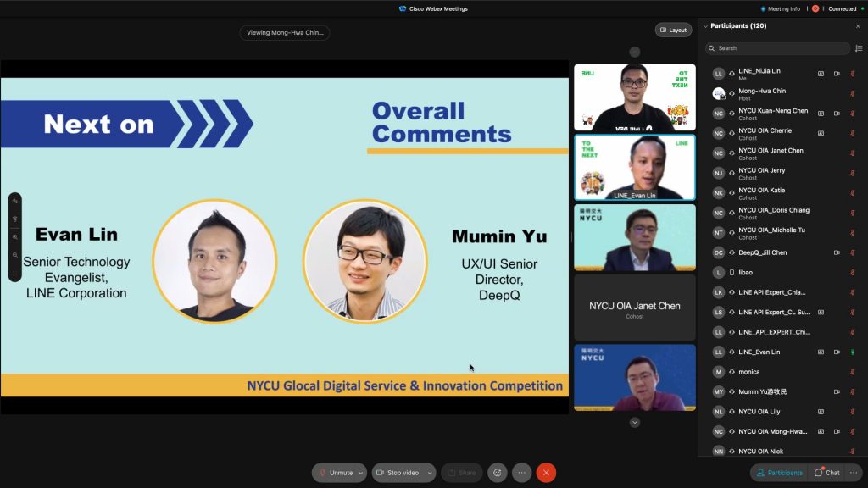Close the Participants panel
Viewport: 868px width, 488px height.
coord(858,26)
